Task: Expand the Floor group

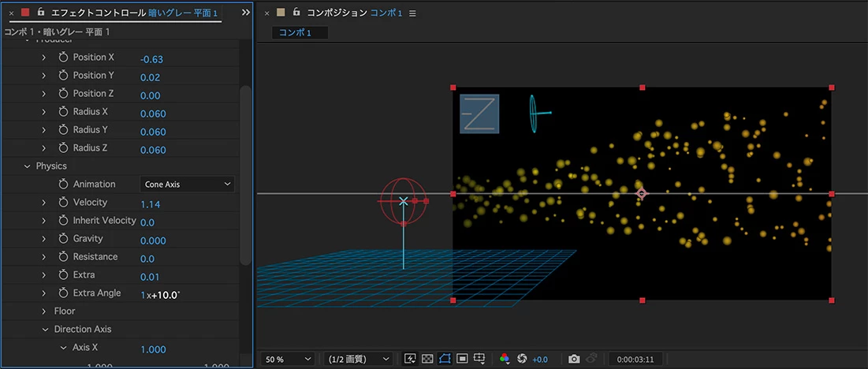Action: 44,311
